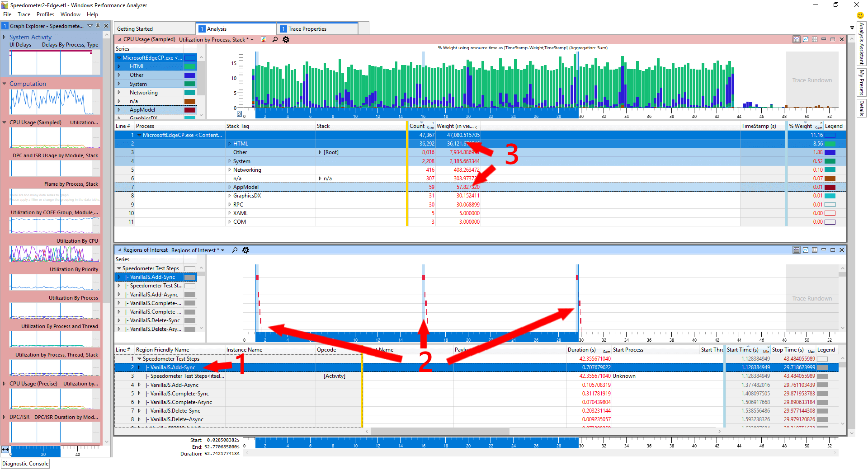Expand the VanillaJS.Add-Async region row
The height and width of the screenshot is (470, 868).
pyautogui.click(x=139, y=385)
